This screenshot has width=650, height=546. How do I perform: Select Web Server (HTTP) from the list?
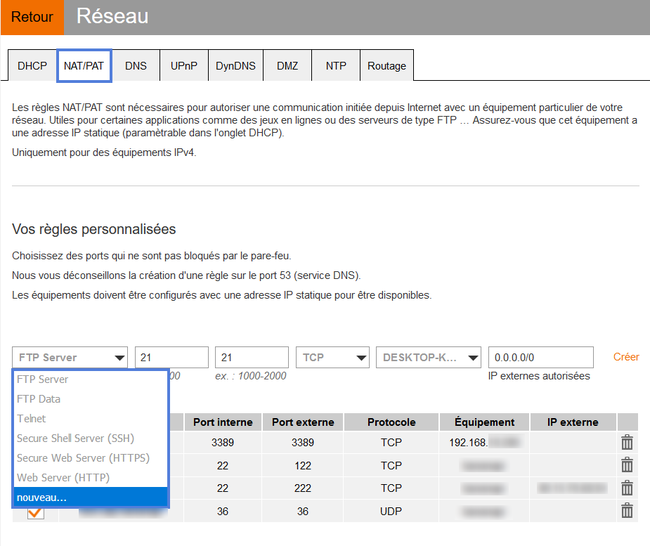(x=63, y=478)
